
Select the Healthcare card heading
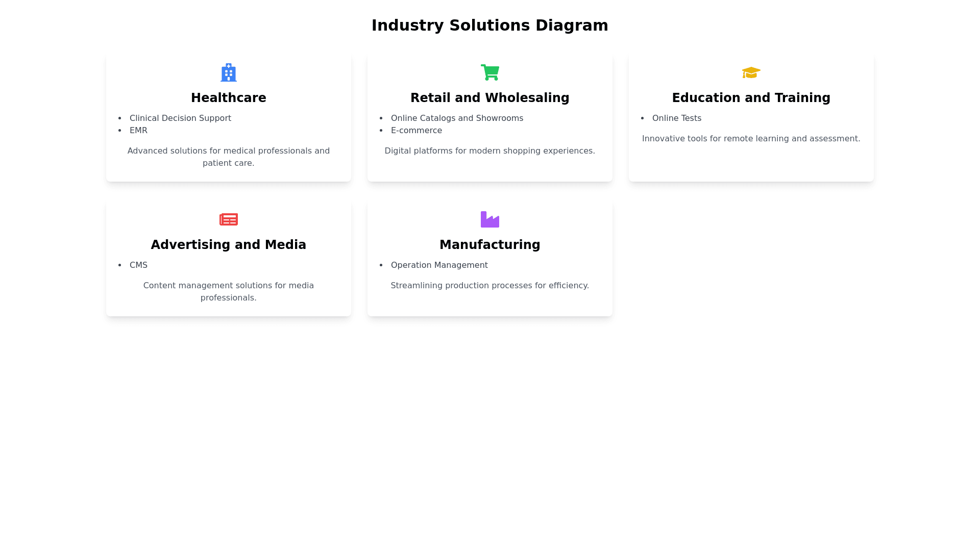click(228, 98)
